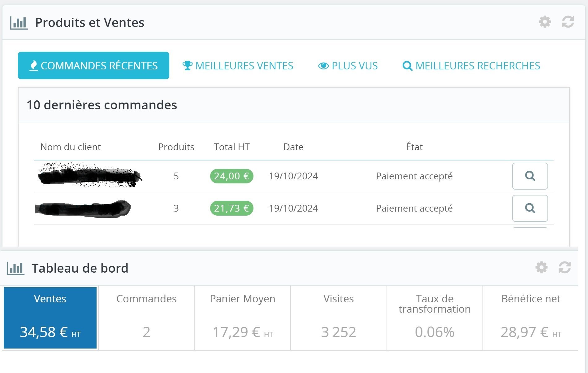Click the green 21,73 € total badge
The image size is (588, 373).
tap(231, 208)
